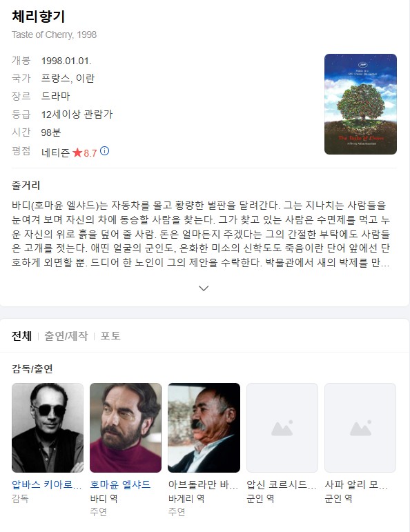The image size is (410, 532).
Task: Switch to the 출연/제작 tab
Action: pos(66,336)
